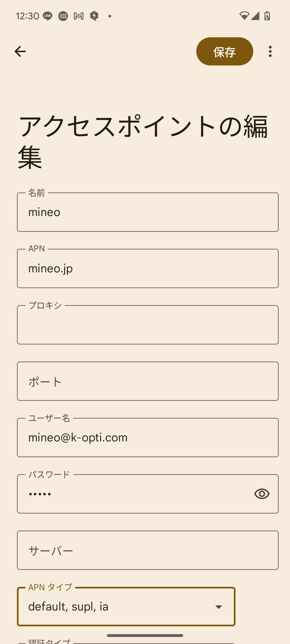
Task: Tap the Gmail notification icon
Action: pyautogui.click(x=79, y=16)
